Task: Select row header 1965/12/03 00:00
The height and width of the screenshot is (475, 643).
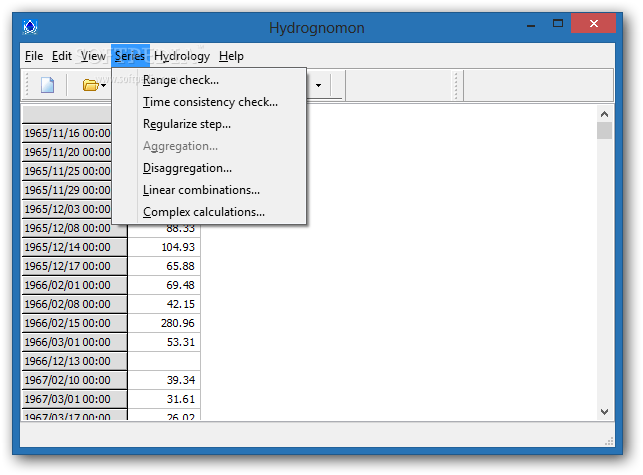Action: [67, 209]
